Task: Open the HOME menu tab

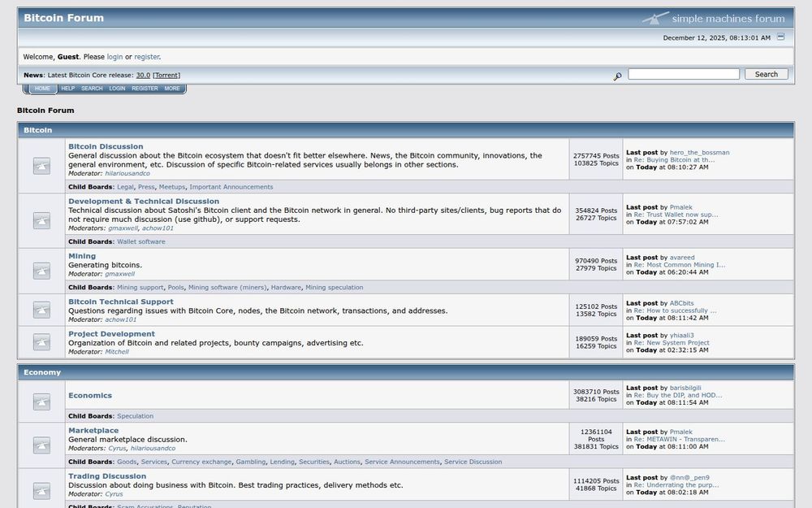Action: coord(42,89)
